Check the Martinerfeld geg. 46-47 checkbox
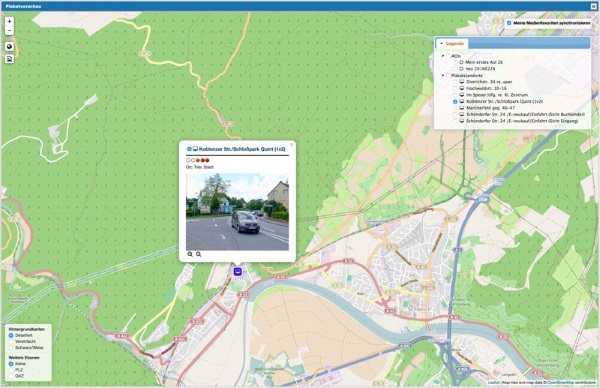 click(455, 108)
